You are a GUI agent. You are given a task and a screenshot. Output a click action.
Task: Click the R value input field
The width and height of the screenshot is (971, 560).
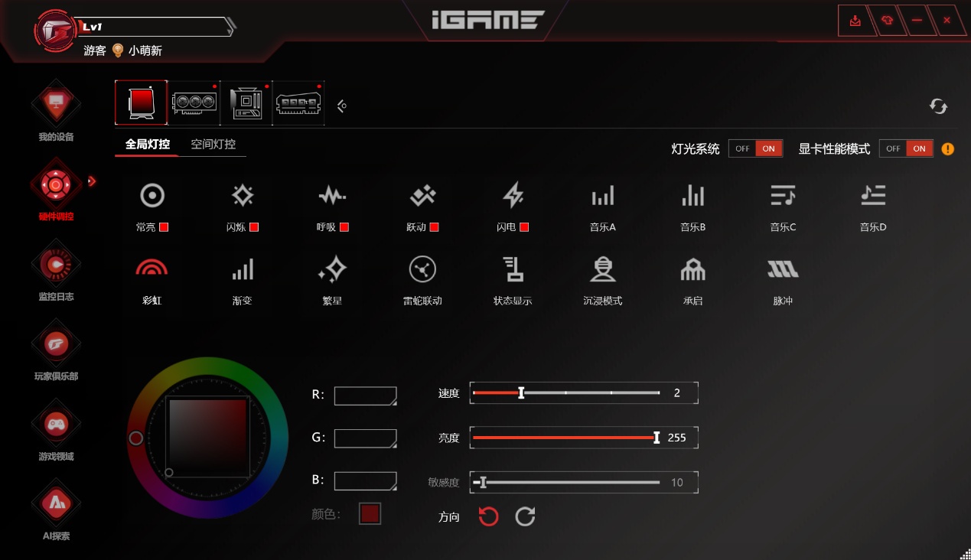coord(365,396)
